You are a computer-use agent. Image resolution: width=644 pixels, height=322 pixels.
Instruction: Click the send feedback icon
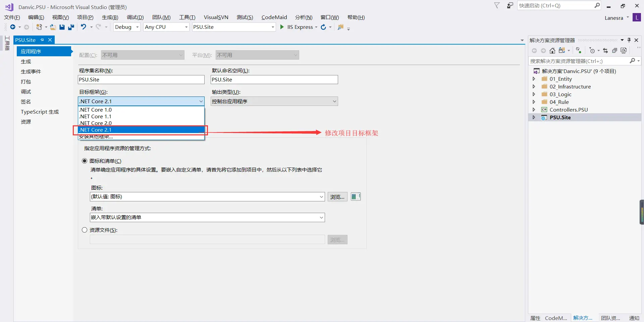[x=510, y=6]
